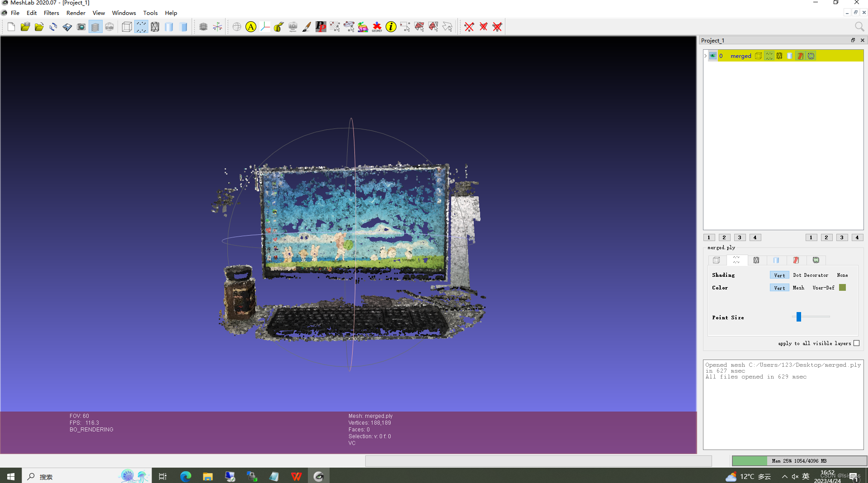Set Shading to Dot Decorator

click(811, 275)
